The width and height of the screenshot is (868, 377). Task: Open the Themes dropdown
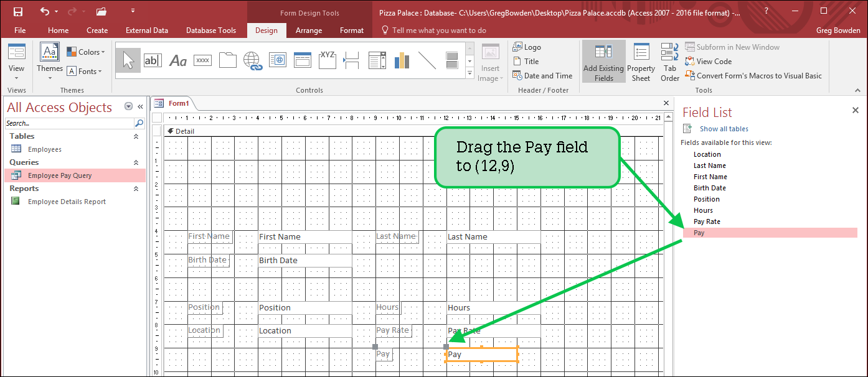(50, 62)
